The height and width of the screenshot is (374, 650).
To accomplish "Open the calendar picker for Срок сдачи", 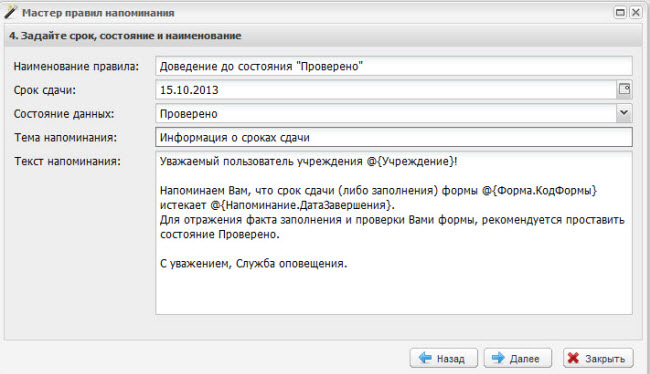I will [624, 89].
